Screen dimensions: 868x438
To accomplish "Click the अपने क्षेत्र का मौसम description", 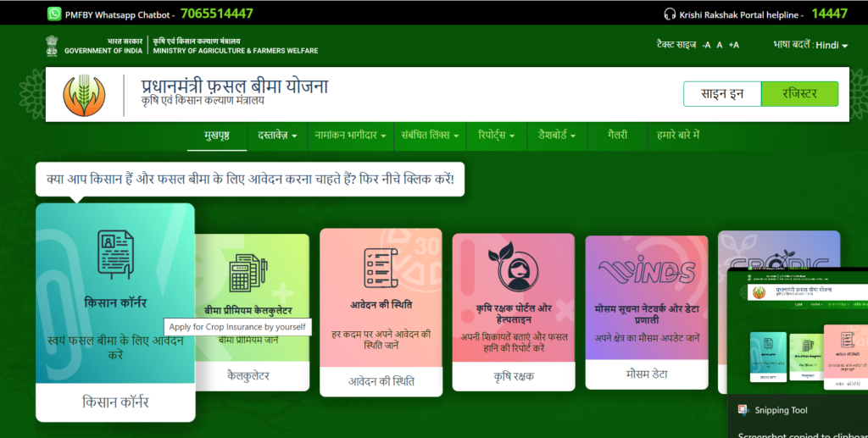I will pos(647,337).
